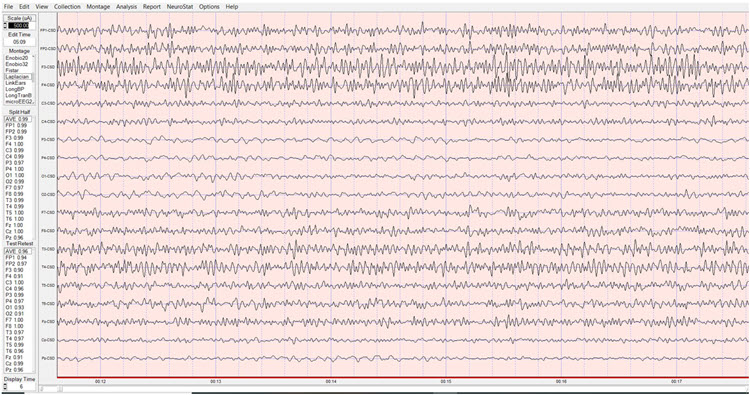The image size is (750, 395).
Task: Click the 00:12 time marker
Action: point(100,382)
